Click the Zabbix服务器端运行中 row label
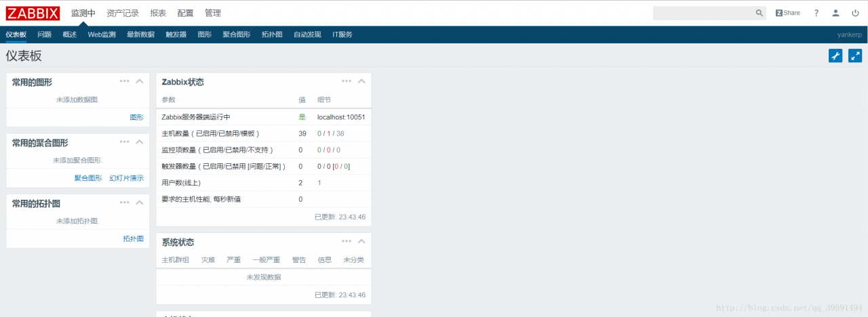Viewport: 868px width, 317px height. (196, 117)
